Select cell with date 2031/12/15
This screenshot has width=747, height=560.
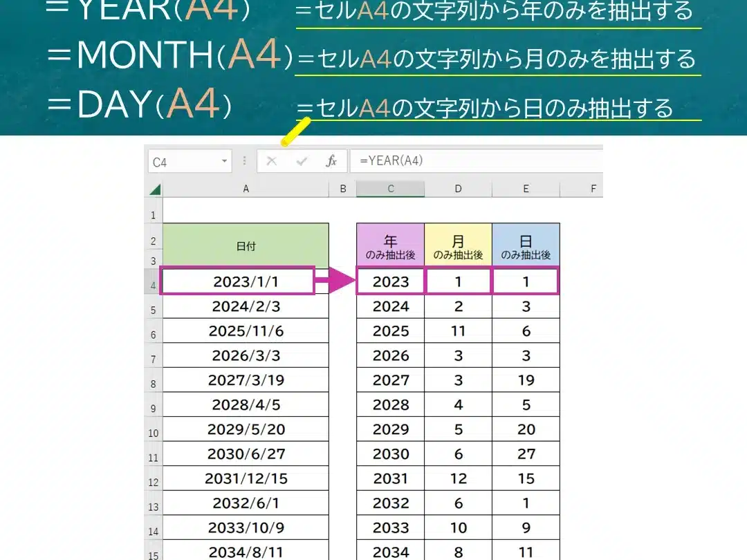pyautogui.click(x=246, y=478)
